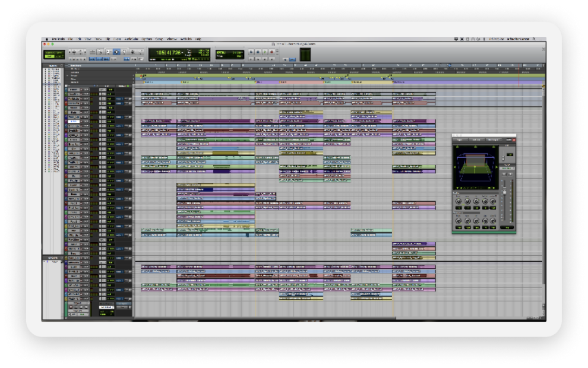Click the small vertical slider atop panner window
Screen dimensions: 588x368
(x=503, y=158)
